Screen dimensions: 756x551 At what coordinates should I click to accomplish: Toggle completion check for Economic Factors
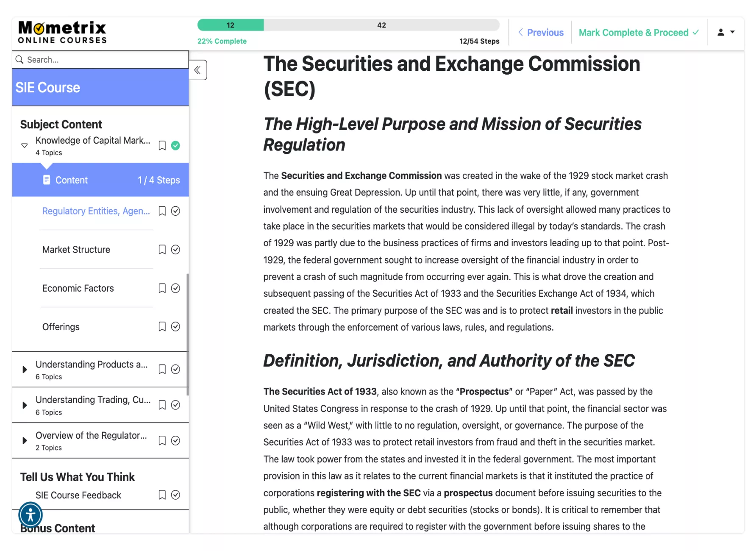[175, 288]
